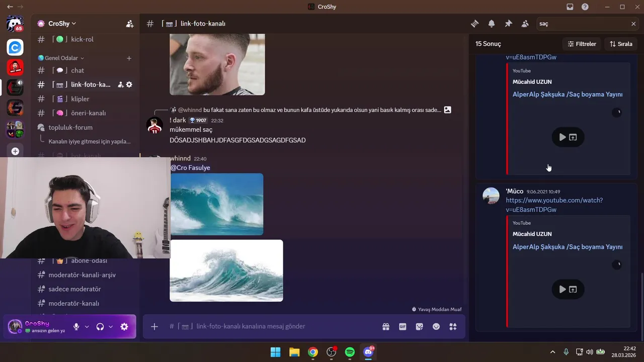644x362 pixels.
Task: Open headphone output options arrow
Action: [x=111, y=327]
